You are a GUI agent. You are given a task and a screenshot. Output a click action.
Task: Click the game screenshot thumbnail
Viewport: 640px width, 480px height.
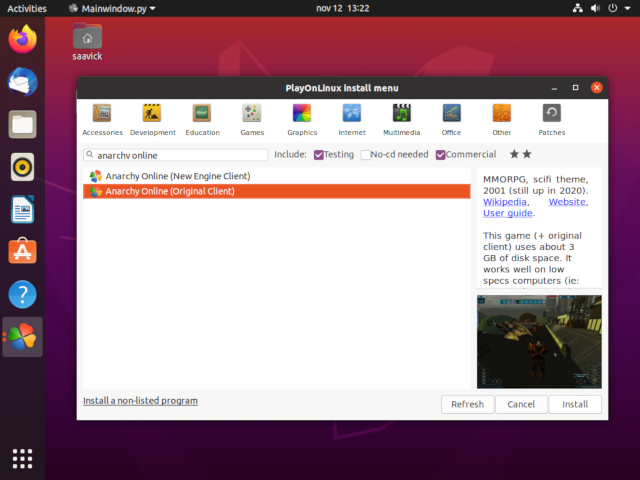(539, 342)
